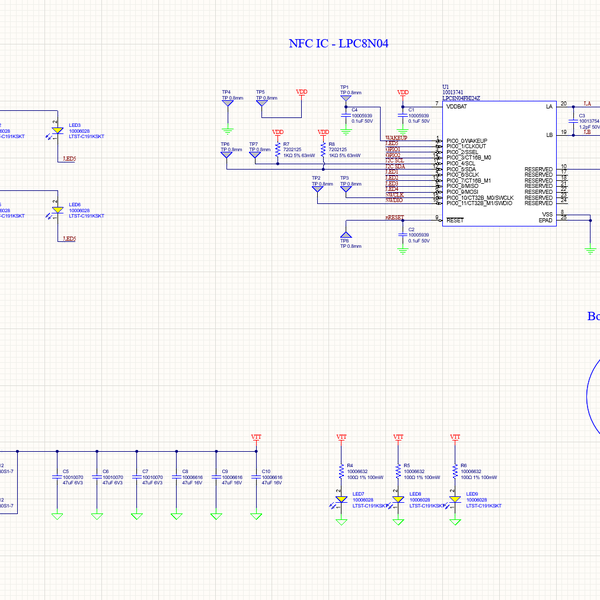Select the LED6 diode symbol
Viewport: 600px width, 600px height.
[57, 210]
